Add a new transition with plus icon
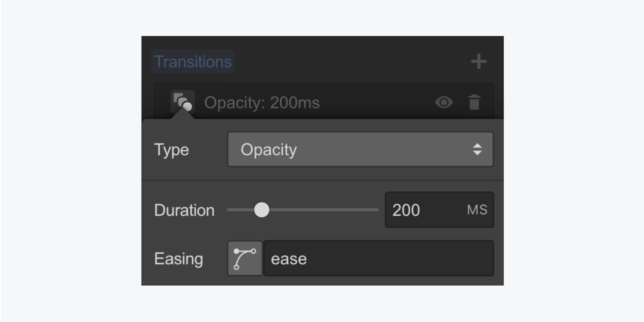Image resolution: width=644 pixels, height=322 pixels. 478,62
